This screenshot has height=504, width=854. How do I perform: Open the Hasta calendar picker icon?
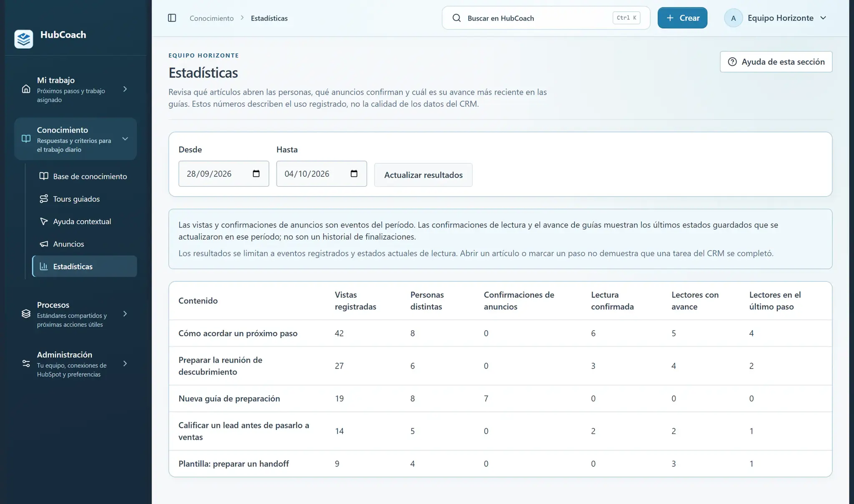[354, 173]
